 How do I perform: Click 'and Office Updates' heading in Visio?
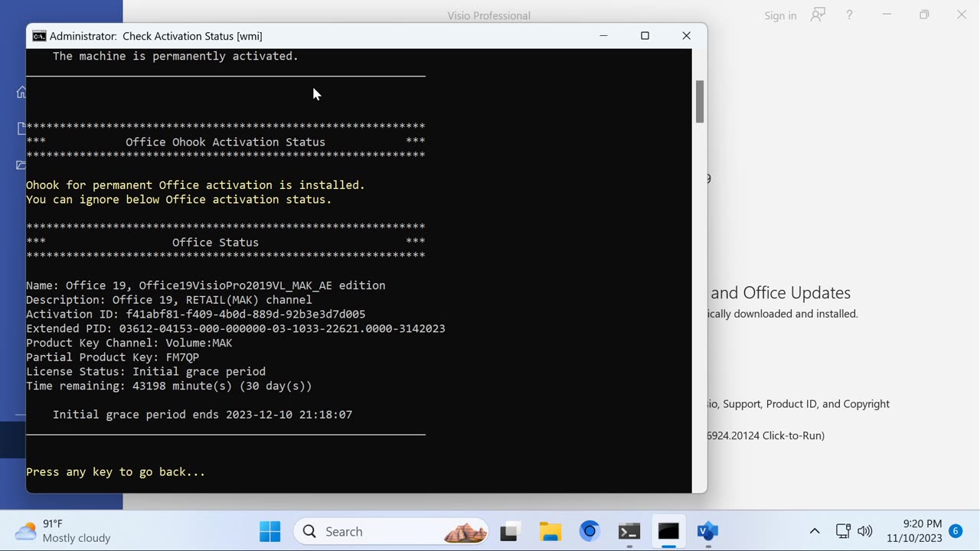(780, 293)
